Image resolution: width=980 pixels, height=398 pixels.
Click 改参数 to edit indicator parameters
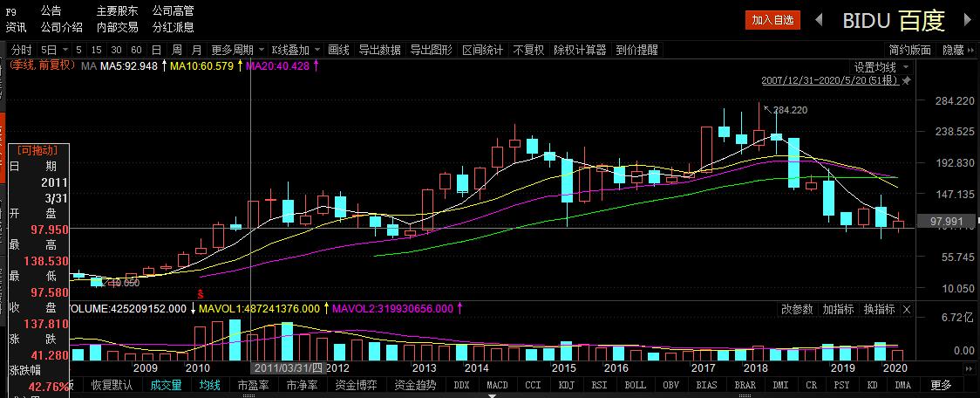click(798, 309)
